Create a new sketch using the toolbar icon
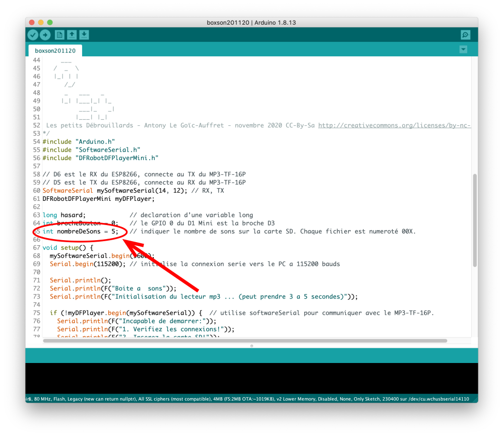 [x=59, y=35]
